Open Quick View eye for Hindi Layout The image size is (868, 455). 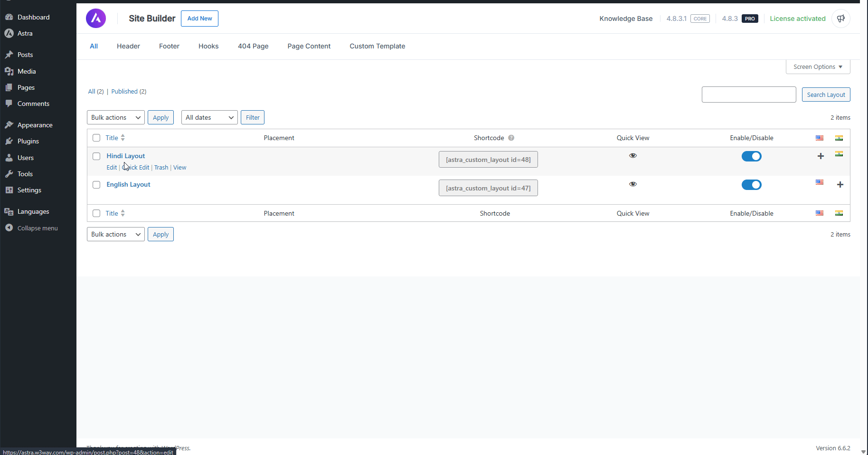click(633, 156)
